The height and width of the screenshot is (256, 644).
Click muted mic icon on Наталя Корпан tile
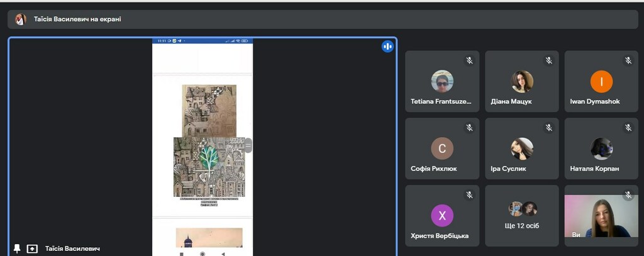pyautogui.click(x=628, y=128)
